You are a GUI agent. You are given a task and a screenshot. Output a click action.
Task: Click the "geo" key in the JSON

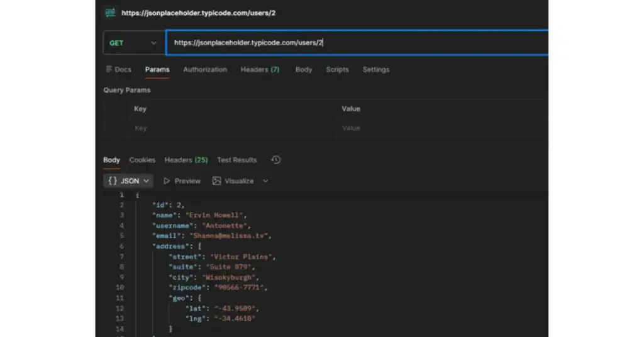coord(179,298)
